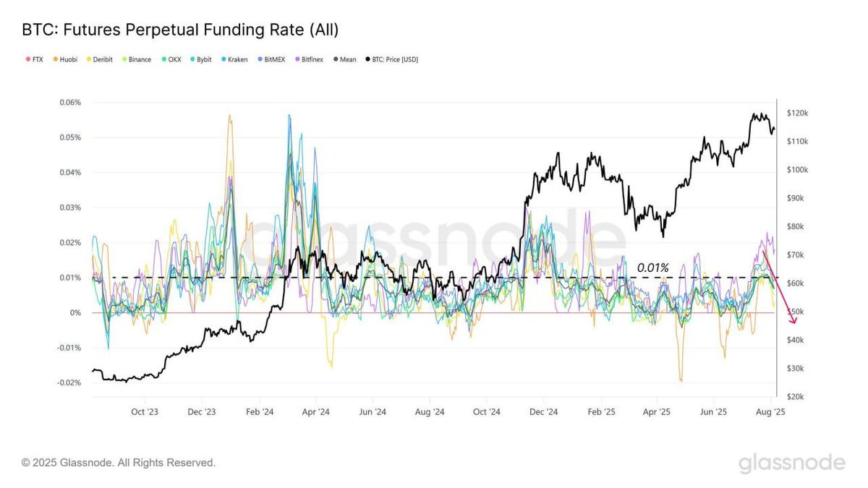This screenshot has width=868, height=488.
Task: Click the 0.01% dashed line annotation
Action: click(652, 267)
